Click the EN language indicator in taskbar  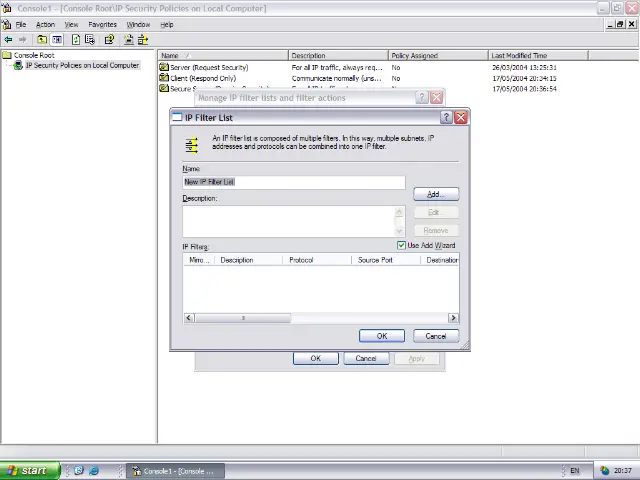tap(575, 471)
